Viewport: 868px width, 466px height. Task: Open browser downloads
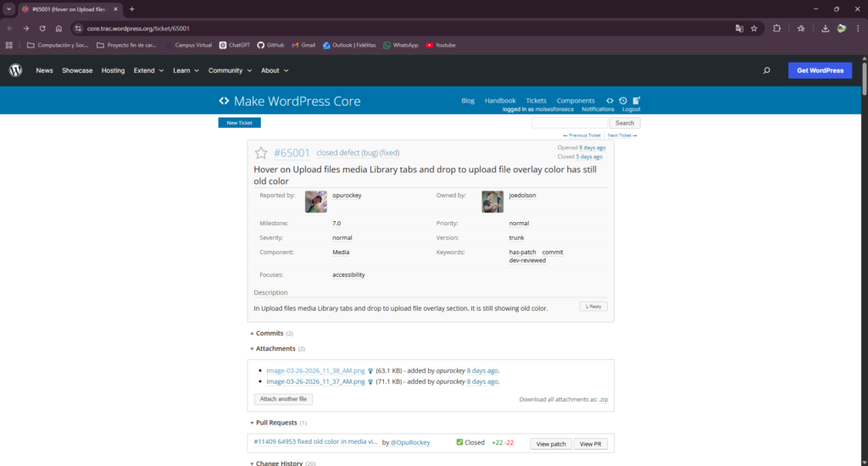click(x=825, y=28)
